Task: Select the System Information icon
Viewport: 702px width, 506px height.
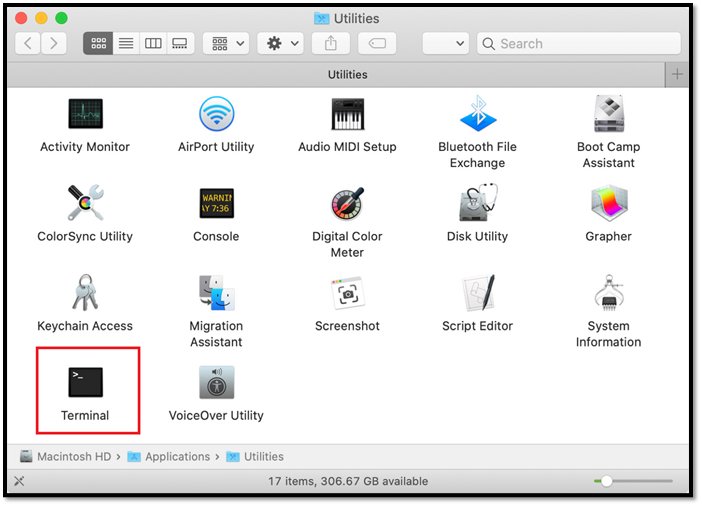Action: pyautogui.click(x=608, y=292)
